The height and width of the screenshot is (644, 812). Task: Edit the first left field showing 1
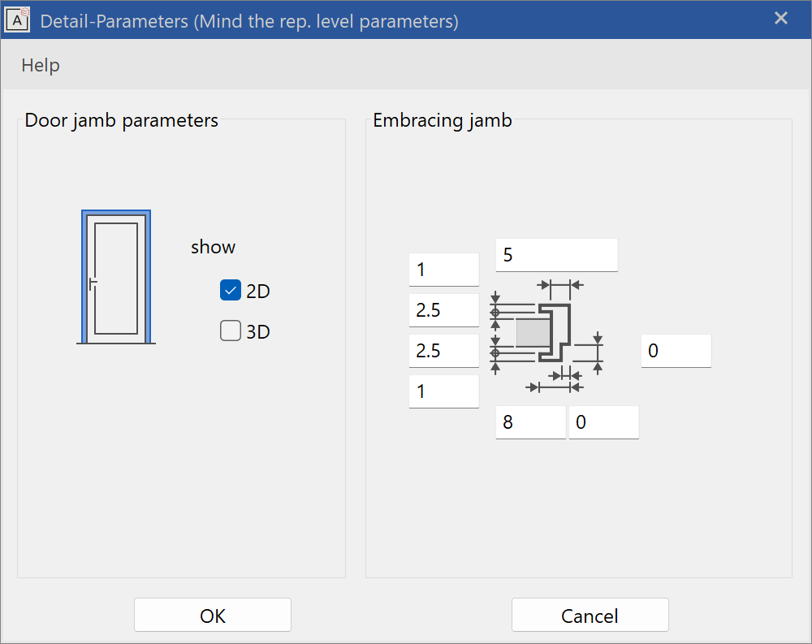[444, 270]
